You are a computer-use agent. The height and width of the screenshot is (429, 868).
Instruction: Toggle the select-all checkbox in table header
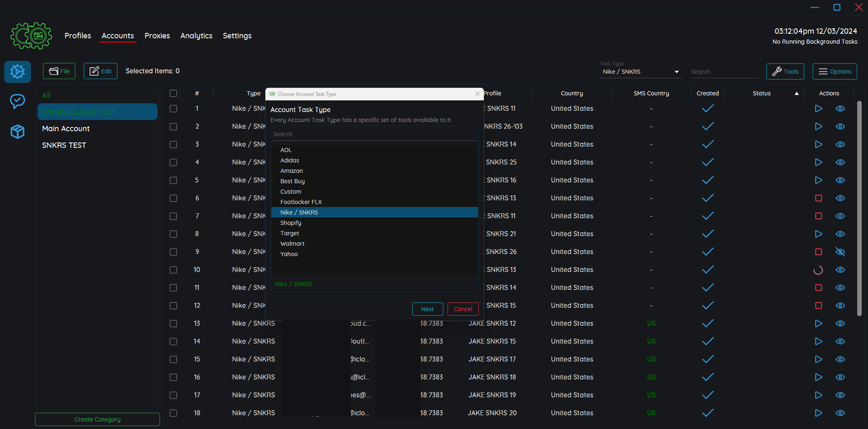click(x=173, y=93)
